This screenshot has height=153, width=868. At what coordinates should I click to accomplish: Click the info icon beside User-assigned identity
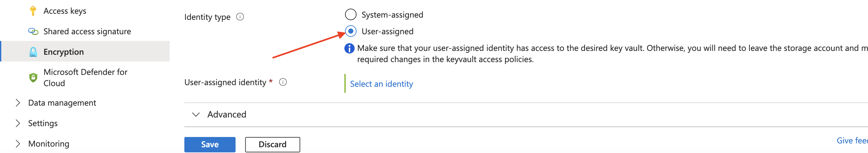(x=283, y=82)
